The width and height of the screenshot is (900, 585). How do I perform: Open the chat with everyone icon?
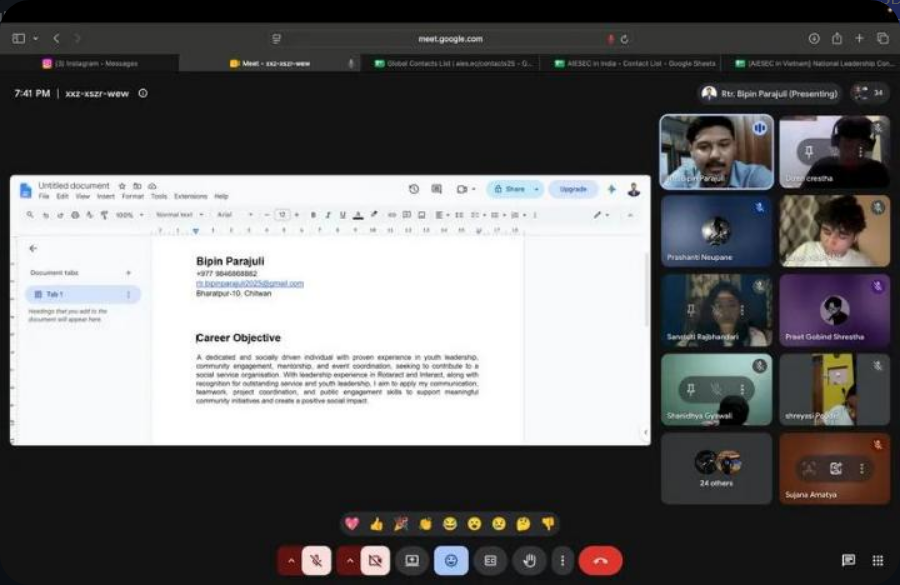point(848,560)
